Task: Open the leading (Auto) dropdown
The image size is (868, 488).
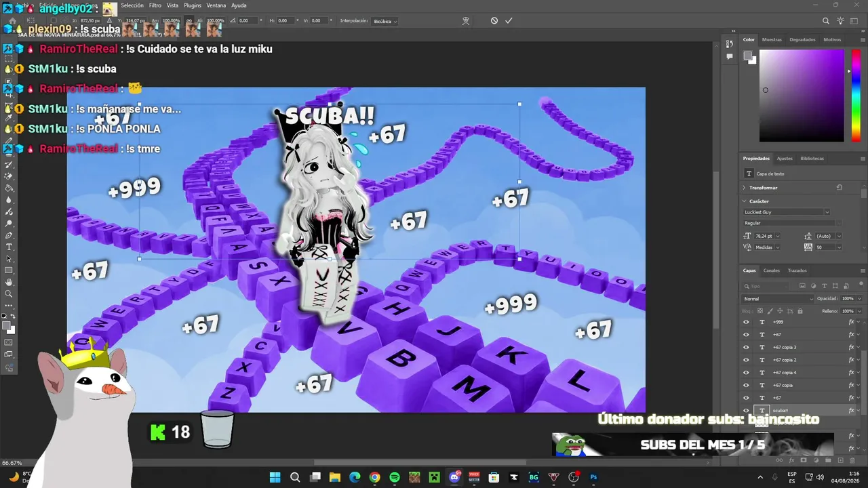Action: point(838,236)
